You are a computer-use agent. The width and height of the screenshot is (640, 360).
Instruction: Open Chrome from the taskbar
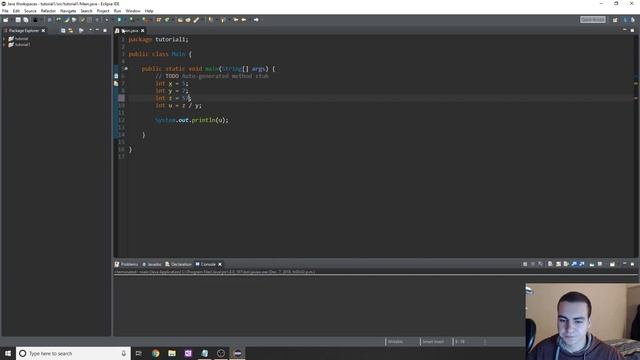[x=156, y=353]
